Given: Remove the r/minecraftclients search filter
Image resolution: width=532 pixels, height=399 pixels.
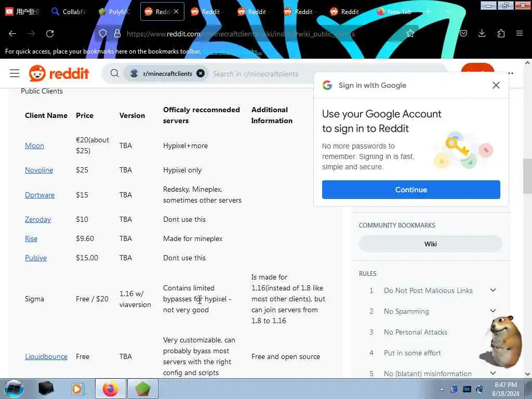Looking at the screenshot, I should point(201,73).
